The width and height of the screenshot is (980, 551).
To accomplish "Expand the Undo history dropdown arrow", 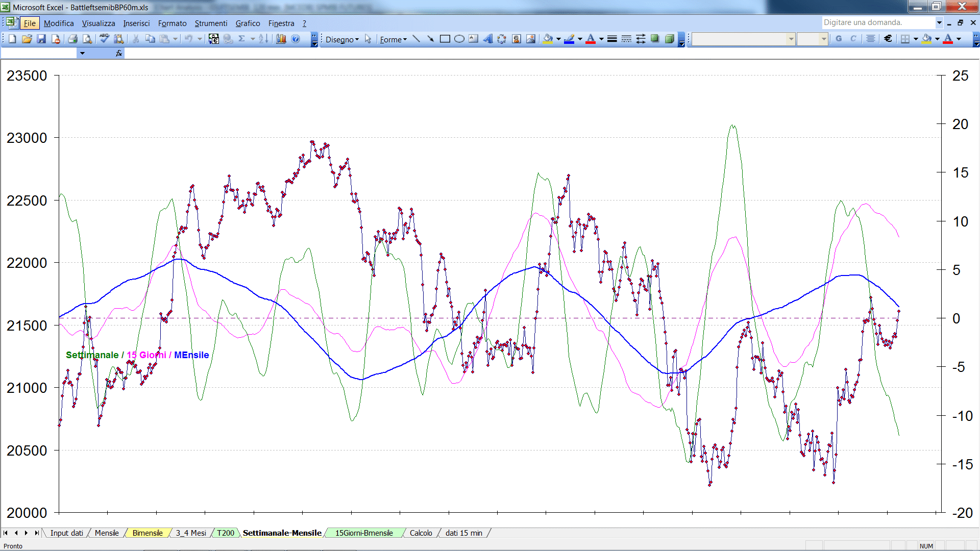I will tap(200, 39).
